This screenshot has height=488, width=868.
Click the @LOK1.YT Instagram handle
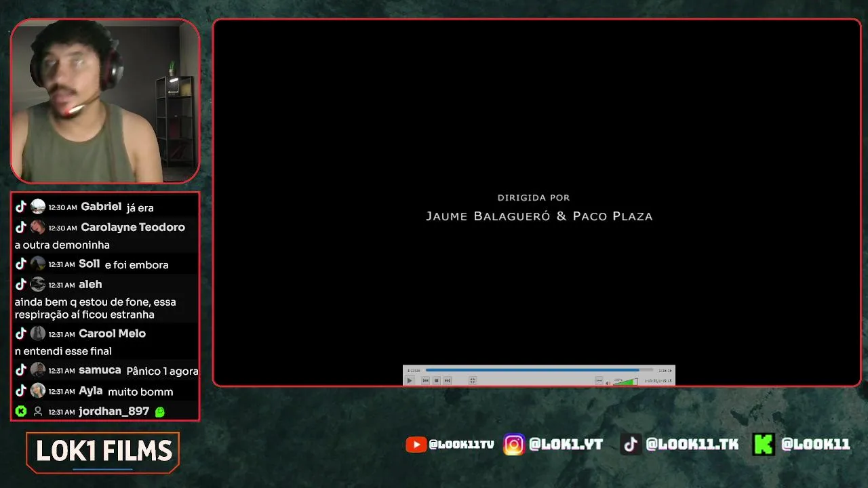coord(566,445)
